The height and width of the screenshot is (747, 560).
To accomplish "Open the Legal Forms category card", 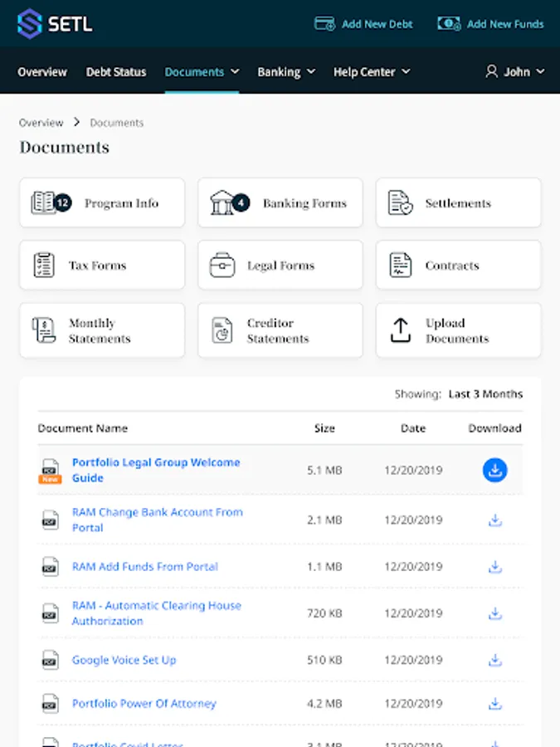I will tap(280, 265).
